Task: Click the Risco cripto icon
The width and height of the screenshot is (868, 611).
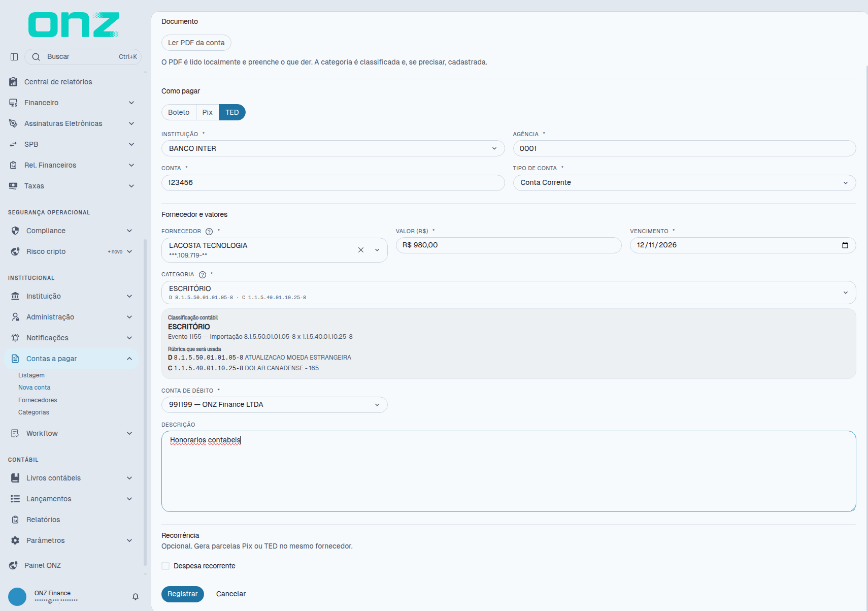Action: (15, 251)
